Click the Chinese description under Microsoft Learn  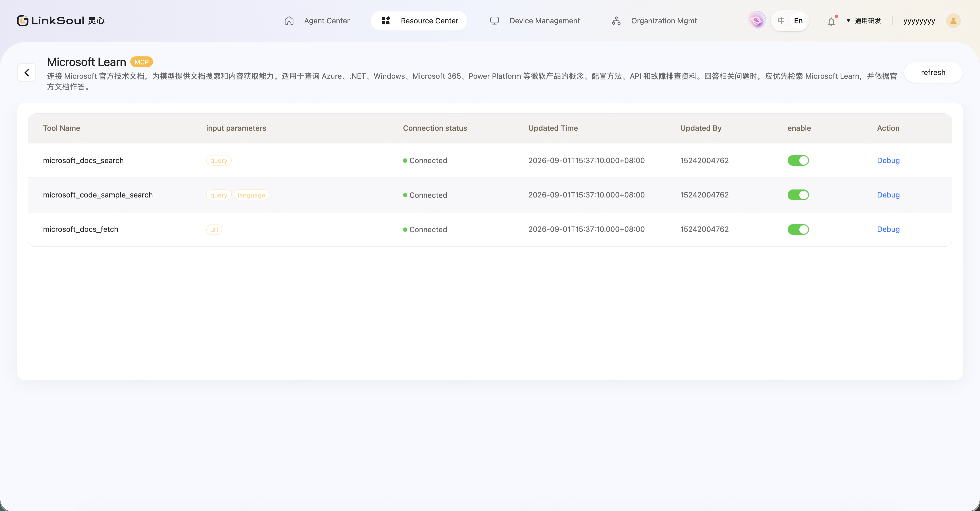472,81
